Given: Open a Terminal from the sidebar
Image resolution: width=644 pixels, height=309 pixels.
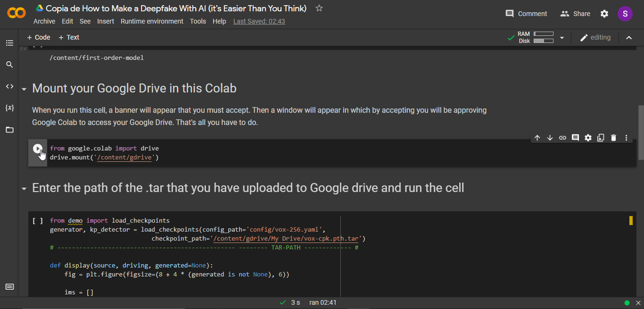Looking at the screenshot, I should pyautogui.click(x=9, y=286).
